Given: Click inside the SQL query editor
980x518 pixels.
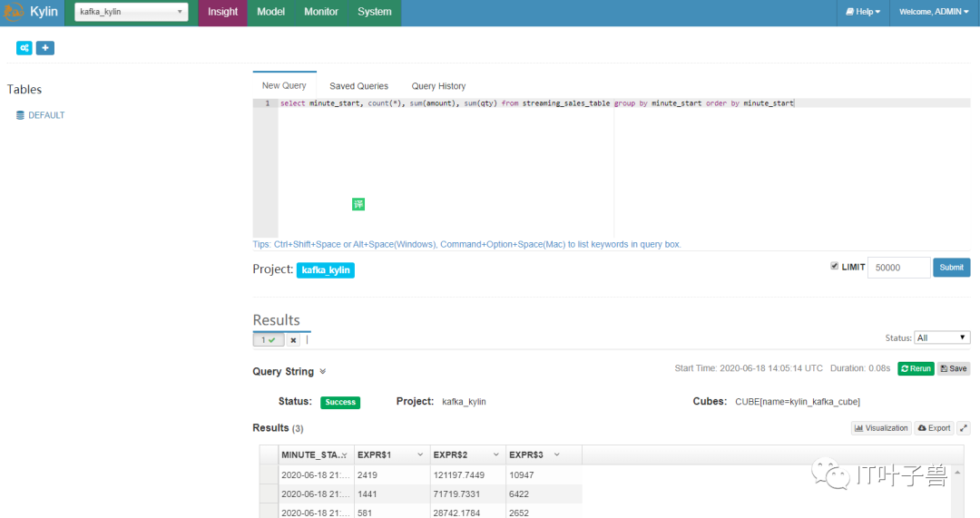Looking at the screenshot, I should (623, 169).
